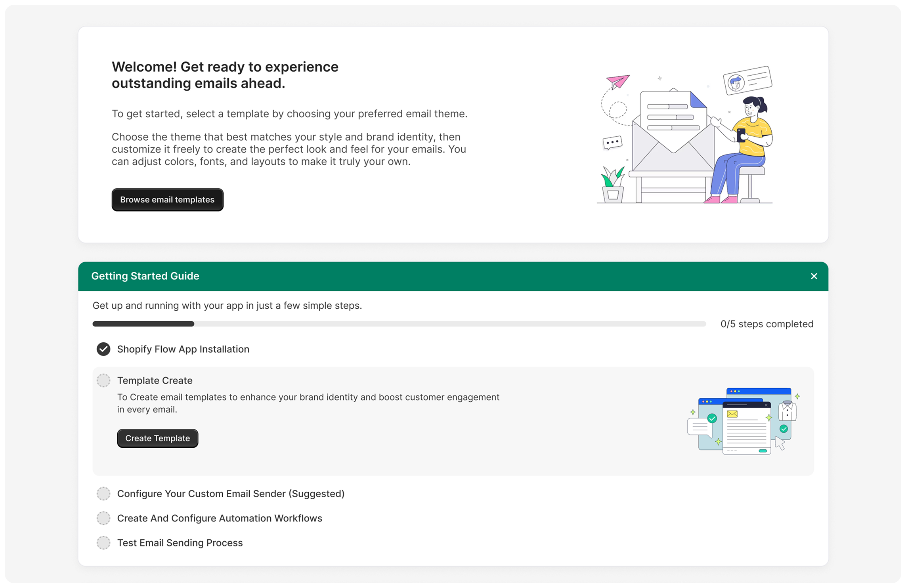Click the steps completed progress bar
Viewport: 906px width, 588px height.
pyautogui.click(x=399, y=324)
